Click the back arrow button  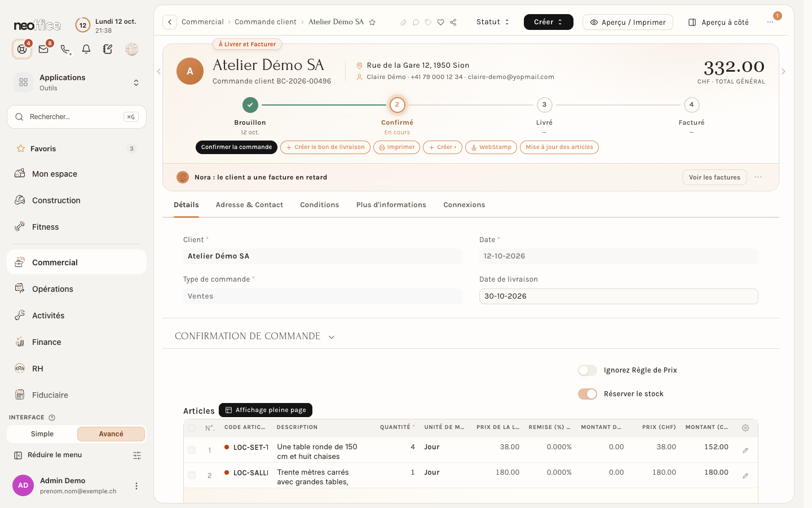(170, 22)
